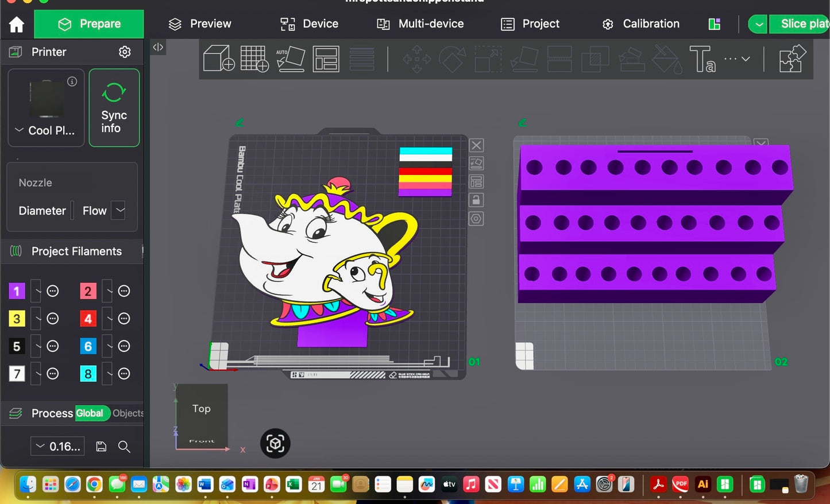Switch process mode to Objects
The image size is (830, 504).
128,413
